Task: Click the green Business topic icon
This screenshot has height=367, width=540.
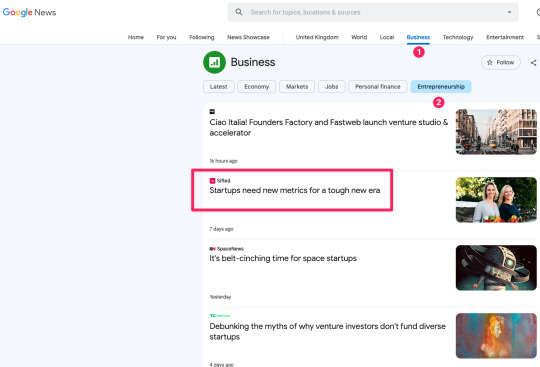Action: click(x=215, y=62)
